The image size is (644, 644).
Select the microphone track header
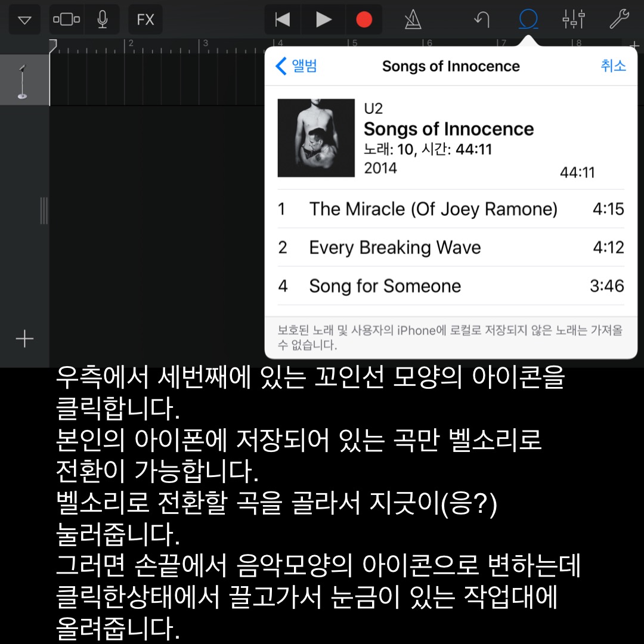(x=24, y=80)
